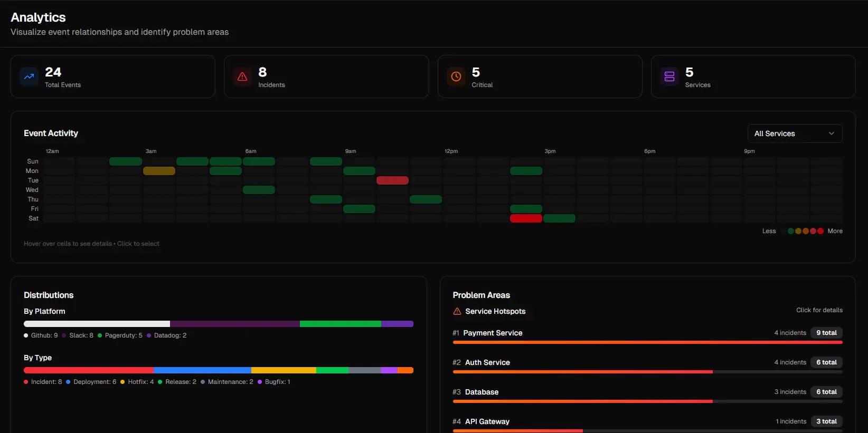Click the Incidents warning triangle icon

click(x=242, y=76)
